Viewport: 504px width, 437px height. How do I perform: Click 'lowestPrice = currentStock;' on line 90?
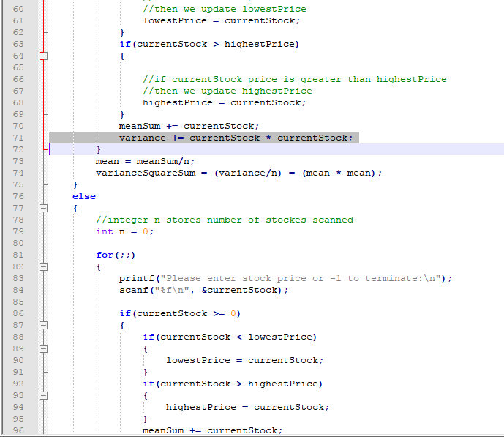(x=244, y=360)
